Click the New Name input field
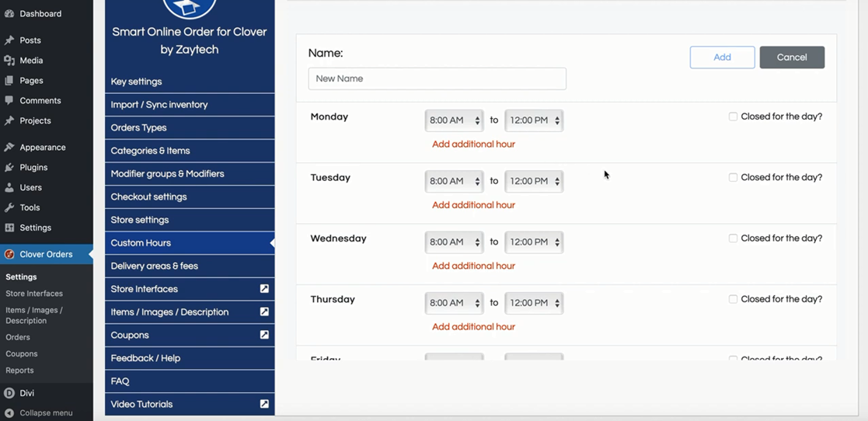 coord(437,78)
